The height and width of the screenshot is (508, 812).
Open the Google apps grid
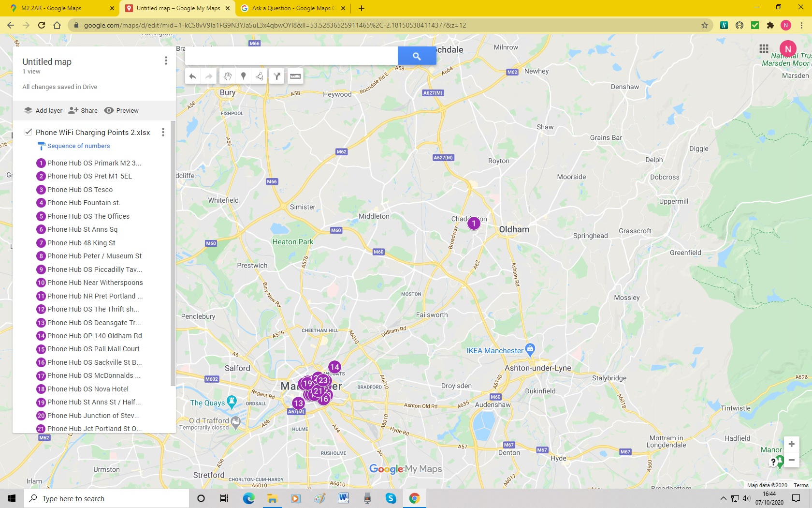click(764, 48)
